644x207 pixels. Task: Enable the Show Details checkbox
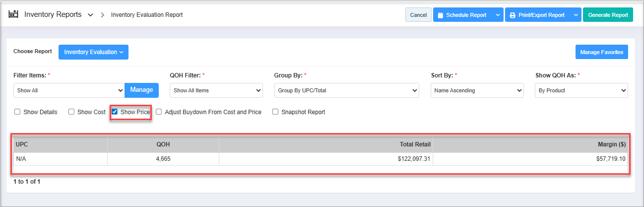coord(17,112)
